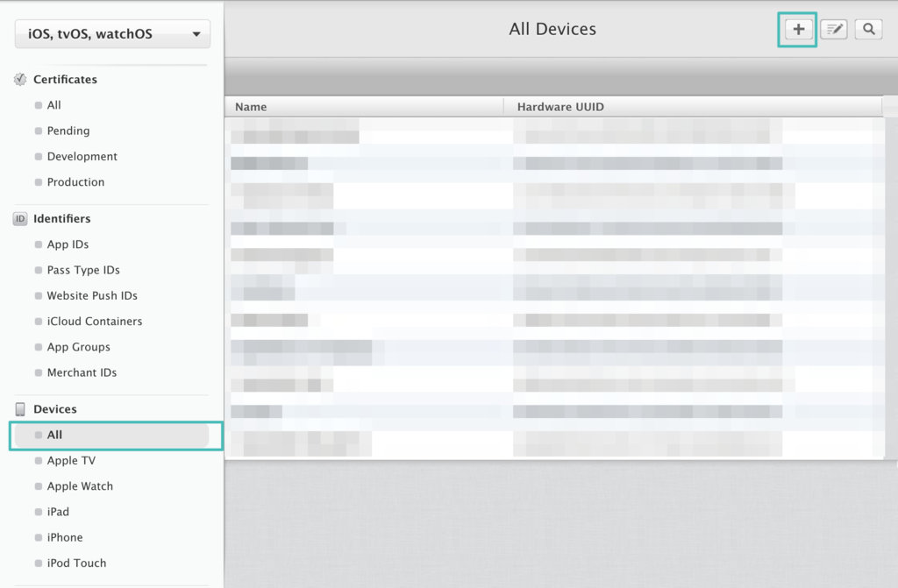Select All under Devices
Image resolution: width=898 pixels, height=588 pixels.
click(111, 436)
